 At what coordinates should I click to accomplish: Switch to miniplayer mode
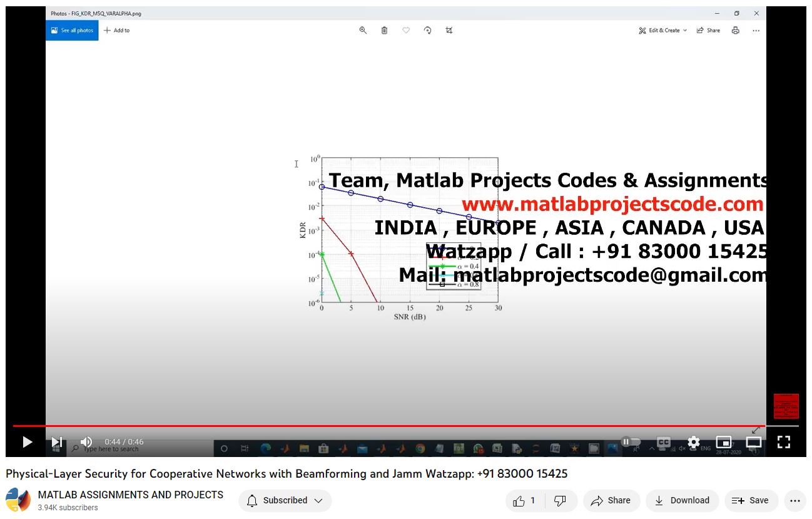(x=723, y=442)
